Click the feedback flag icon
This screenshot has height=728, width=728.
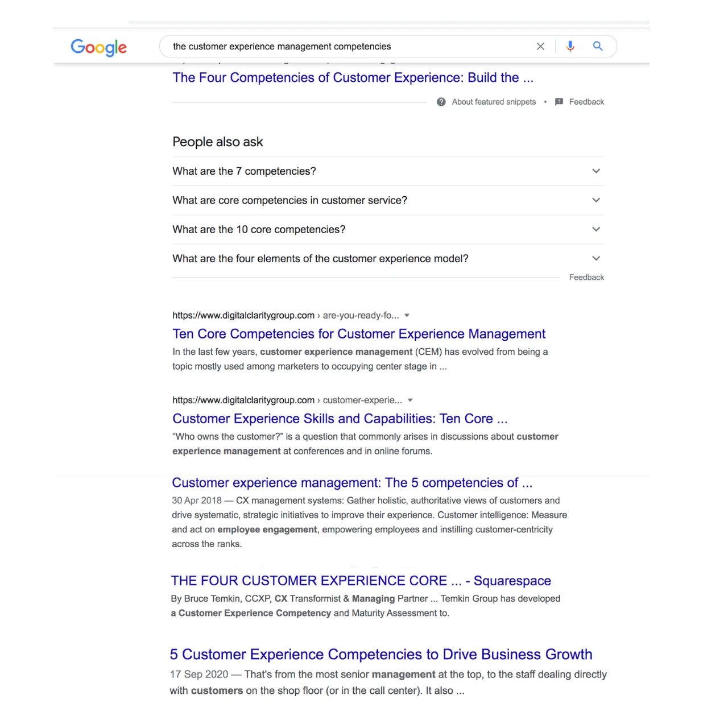[x=559, y=102]
